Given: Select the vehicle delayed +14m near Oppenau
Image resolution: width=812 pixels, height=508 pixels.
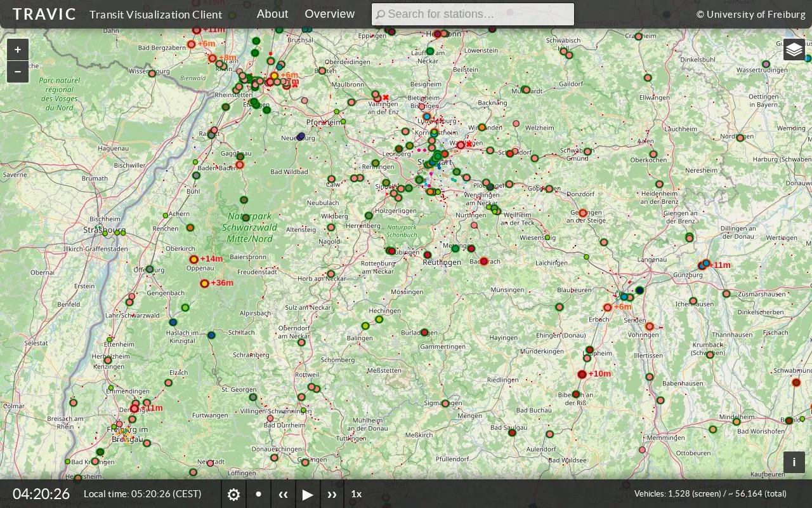Looking at the screenshot, I should pyautogui.click(x=194, y=259).
